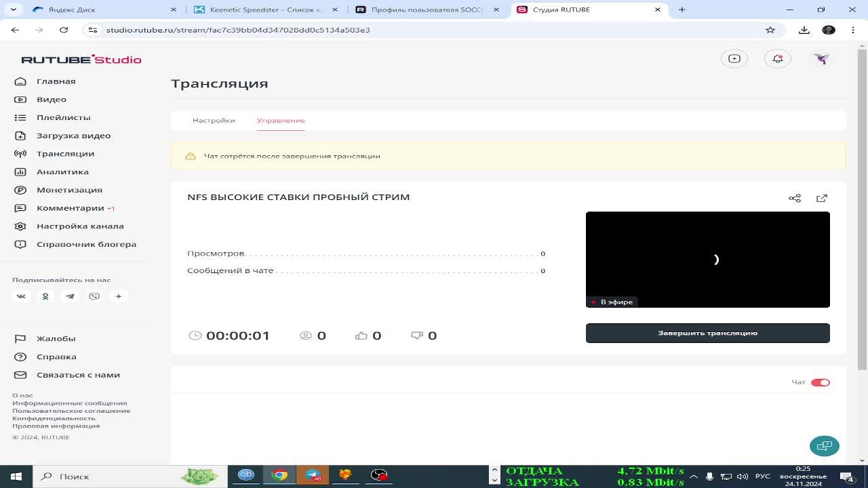Click the plus icon after Viber

(119, 296)
